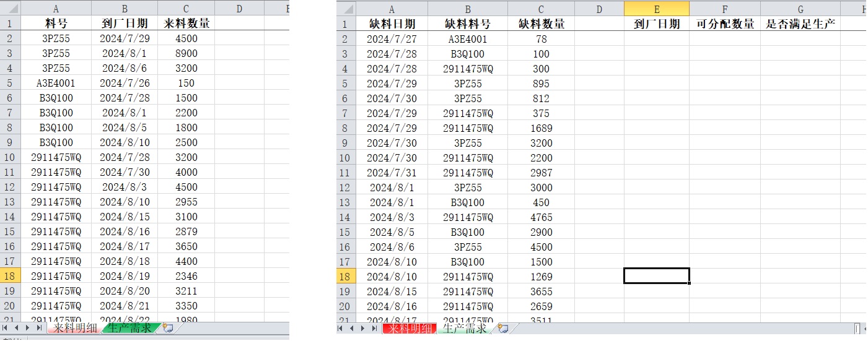Click the 是否满足生产 header cell

click(x=800, y=24)
